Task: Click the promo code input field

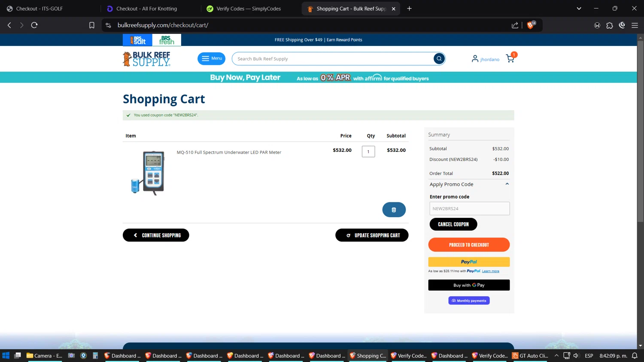Action: click(470, 208)
